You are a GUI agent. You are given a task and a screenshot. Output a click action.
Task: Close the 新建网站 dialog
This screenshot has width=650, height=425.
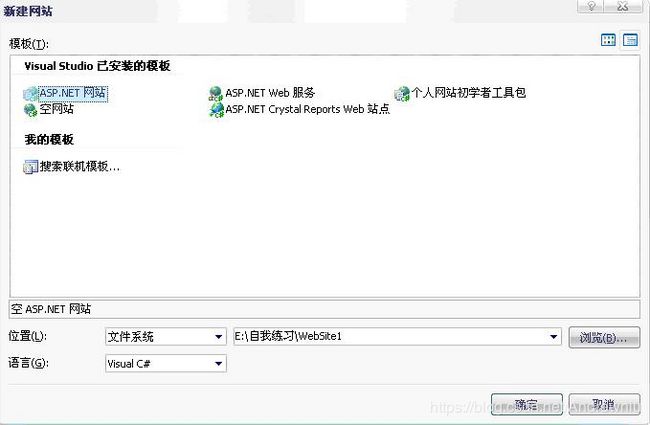point(623,6)
